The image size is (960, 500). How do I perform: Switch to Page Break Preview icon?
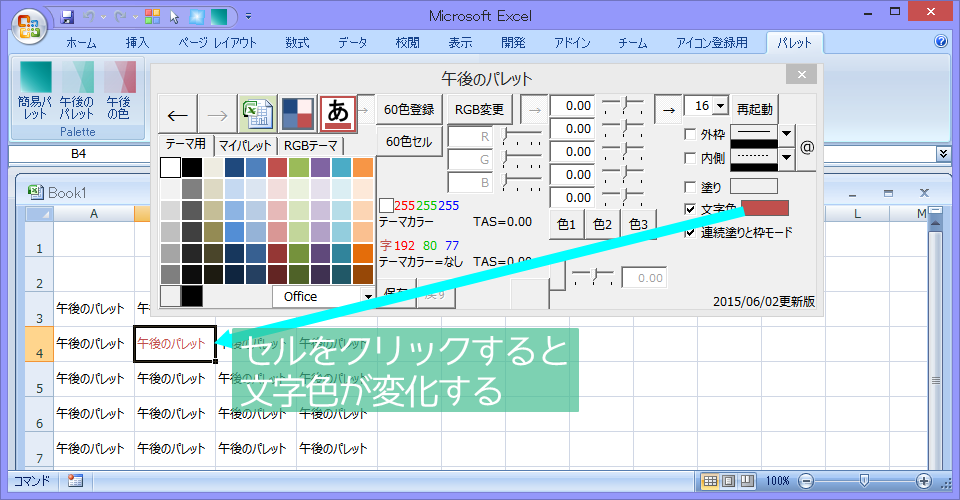point(747,481)
